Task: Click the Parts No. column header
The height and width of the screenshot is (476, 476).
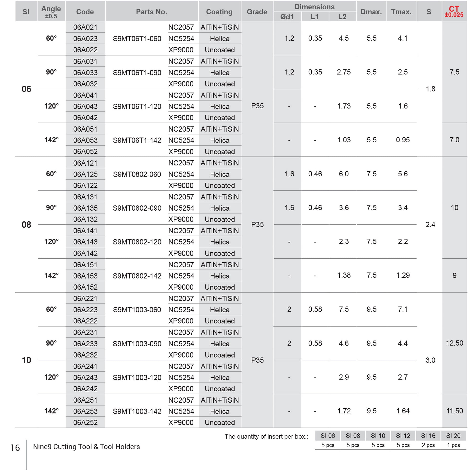Action: tap(151, 11)
